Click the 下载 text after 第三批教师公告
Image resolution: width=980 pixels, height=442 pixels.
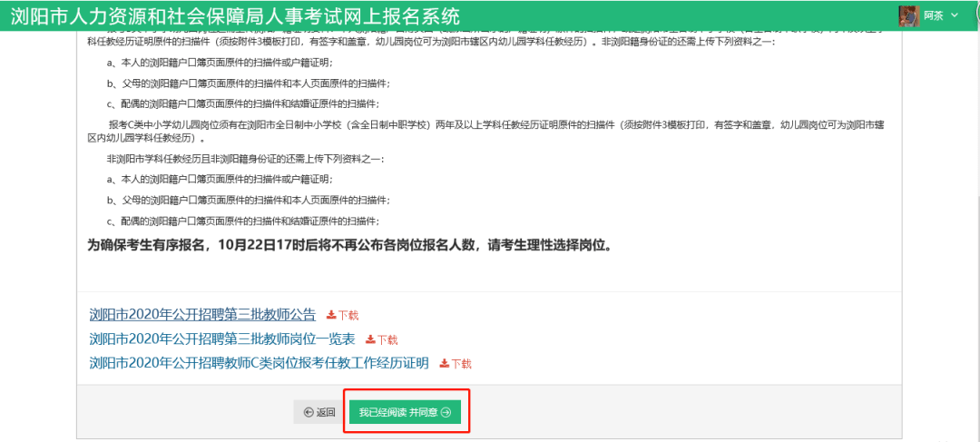348,316
